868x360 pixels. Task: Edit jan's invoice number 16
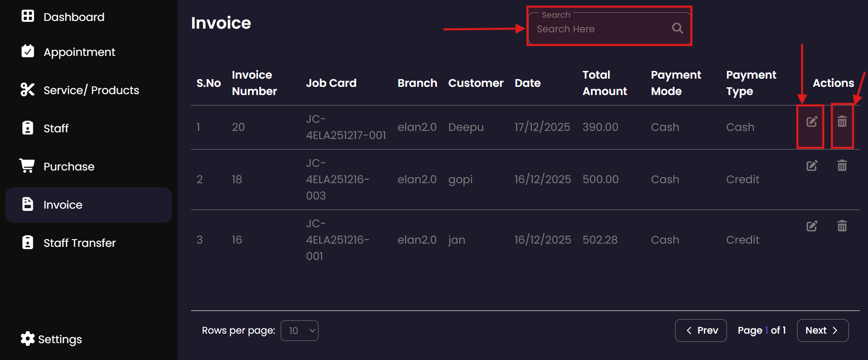click(x=812, y=226)
